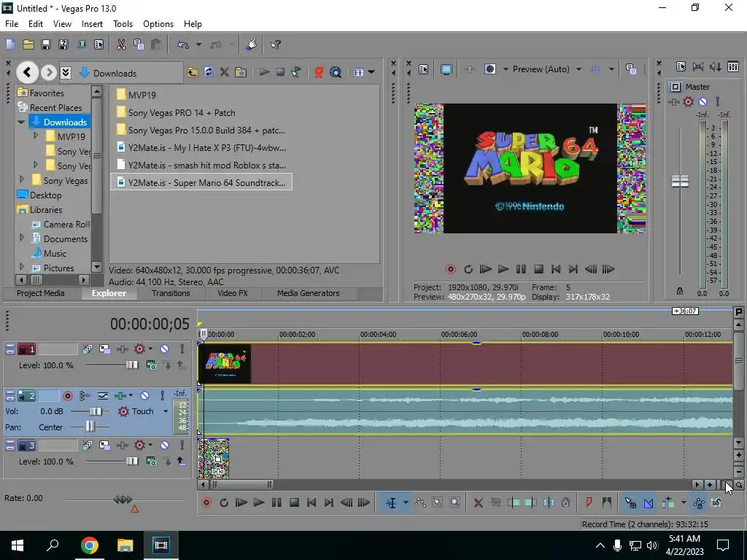Open the Touch automation mode dropdown

[166, 411]
